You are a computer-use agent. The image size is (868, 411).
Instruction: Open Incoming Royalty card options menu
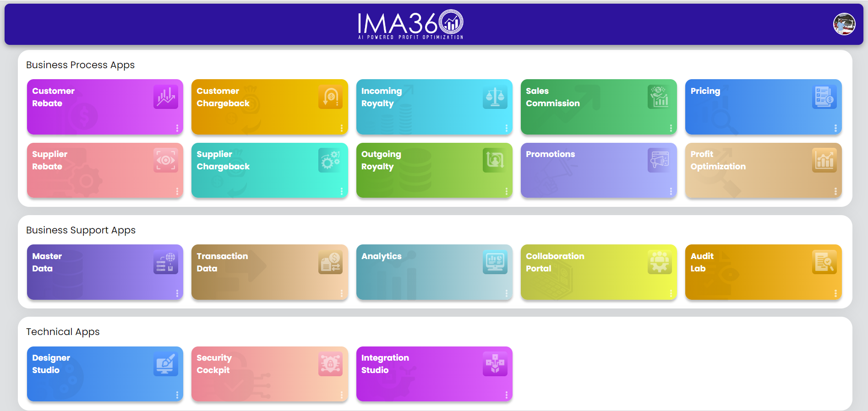507,128
